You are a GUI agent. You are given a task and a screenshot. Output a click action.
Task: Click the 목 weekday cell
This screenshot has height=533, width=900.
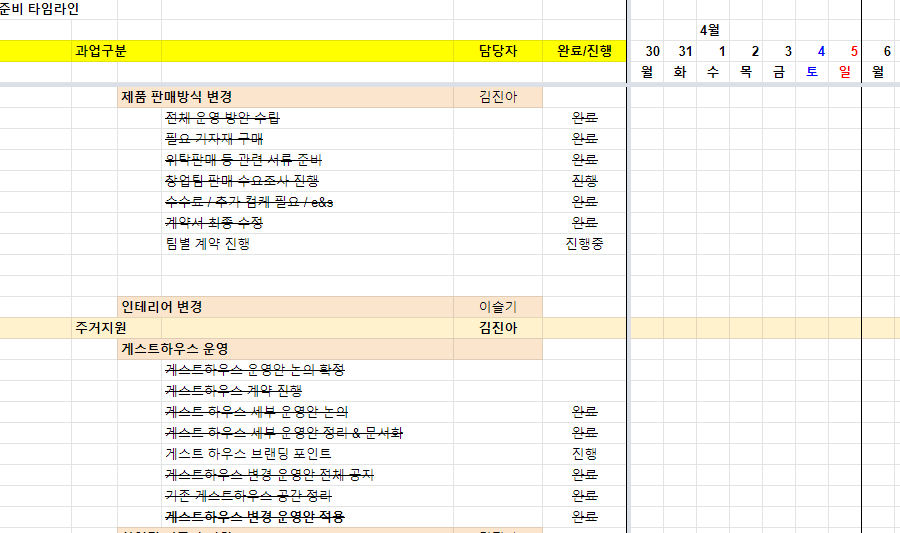746,72
